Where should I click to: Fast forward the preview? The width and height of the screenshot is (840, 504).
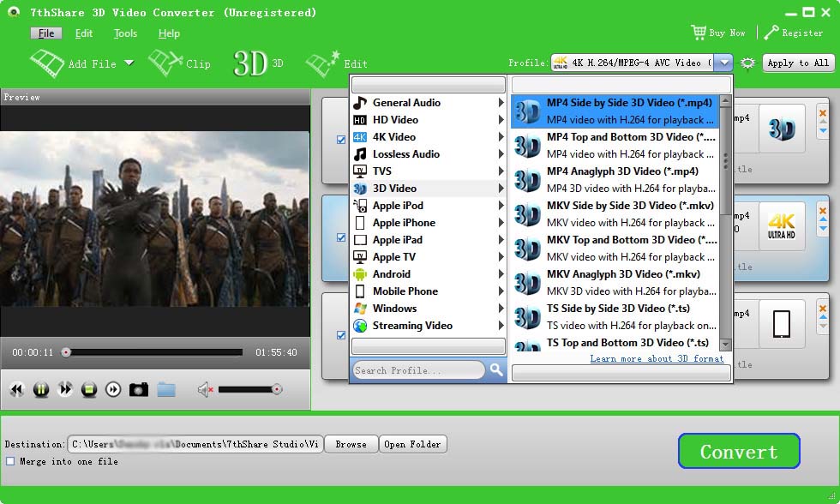(x=65, y=389)
